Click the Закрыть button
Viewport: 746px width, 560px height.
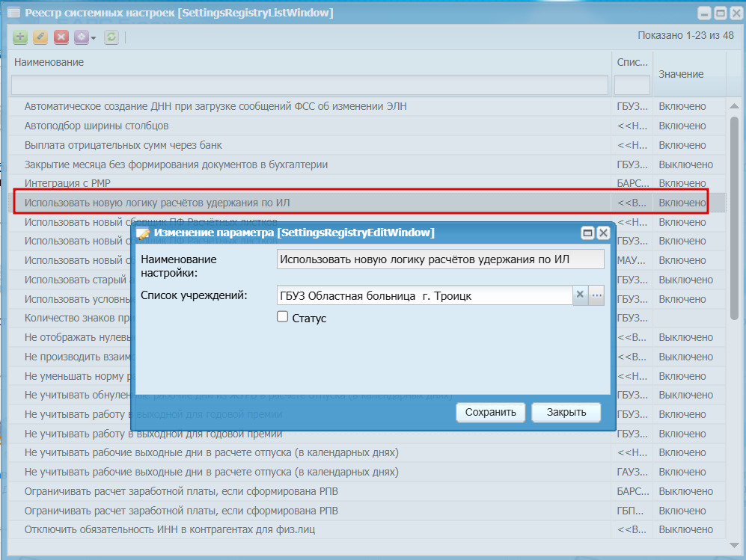[x=566, y=412]
